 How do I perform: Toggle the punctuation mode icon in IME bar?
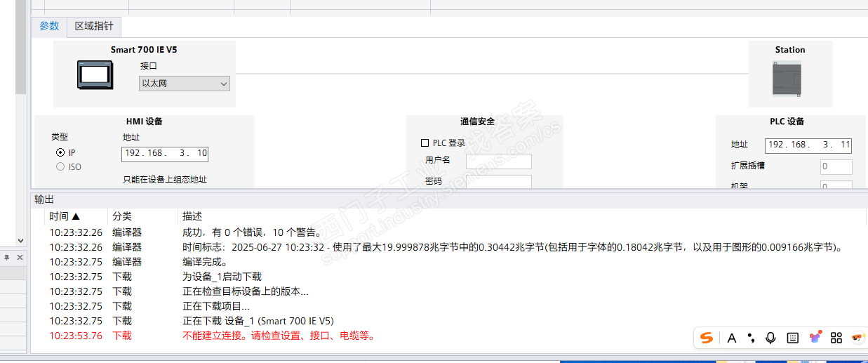click(752, 338)
